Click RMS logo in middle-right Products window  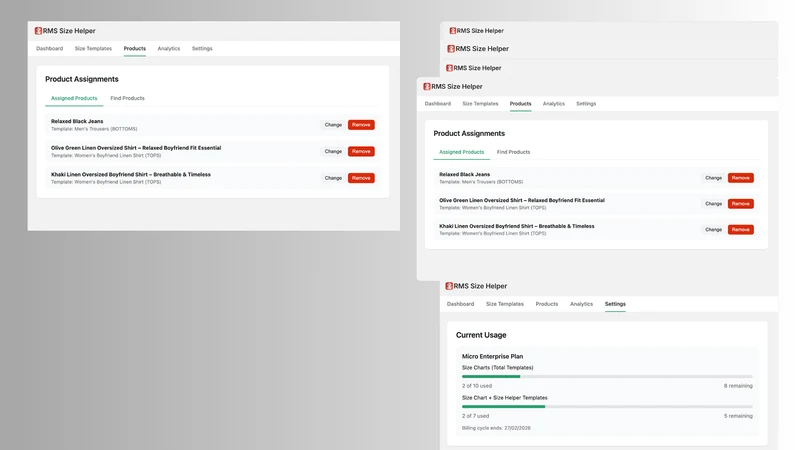click(x=427, y=87)
